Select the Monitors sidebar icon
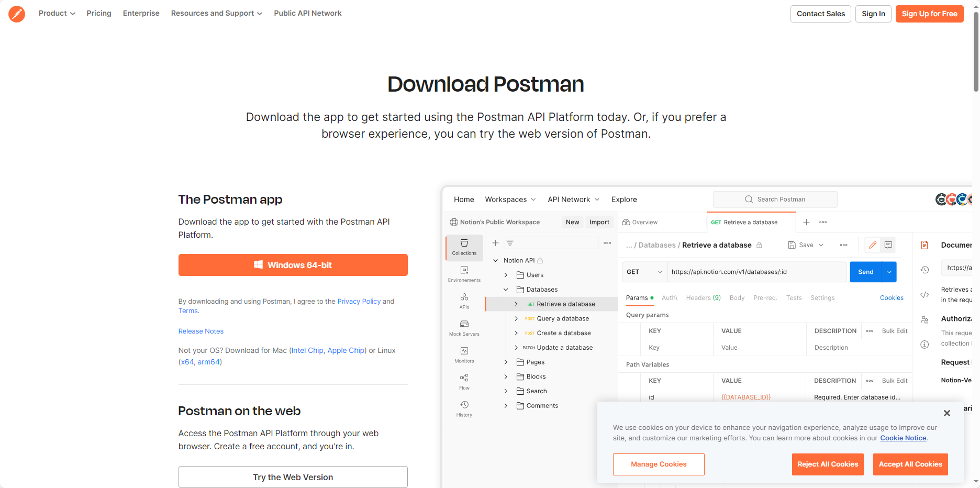The width and height of the screenshot is (980, 488). click(464, 354)
